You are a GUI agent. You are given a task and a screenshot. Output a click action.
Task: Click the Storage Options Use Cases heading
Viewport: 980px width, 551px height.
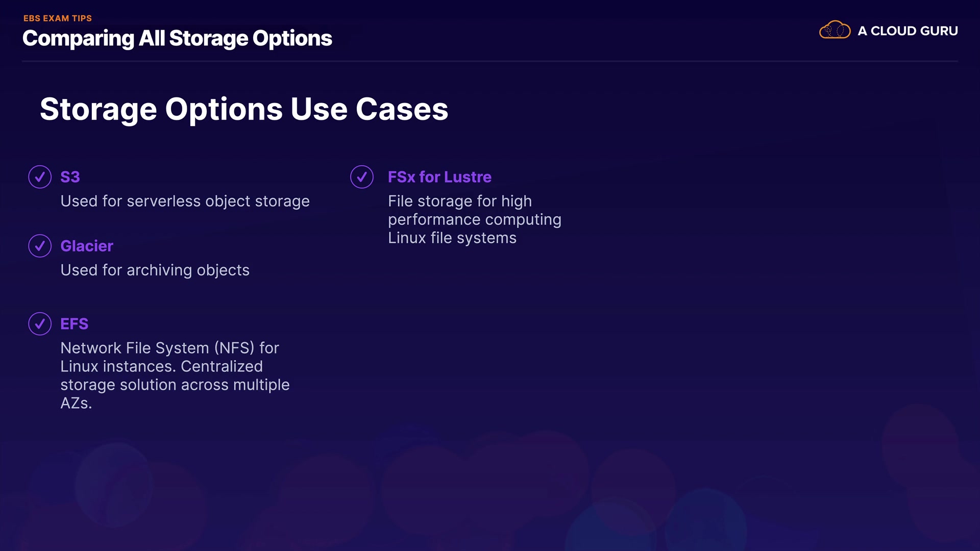pyautogui.click(x=244, y=109)
